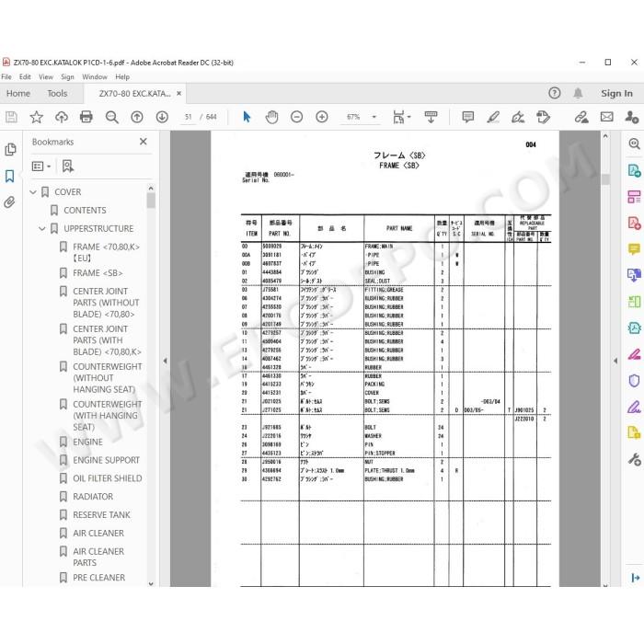Collapse the COVER bookmark

(34, 192)
